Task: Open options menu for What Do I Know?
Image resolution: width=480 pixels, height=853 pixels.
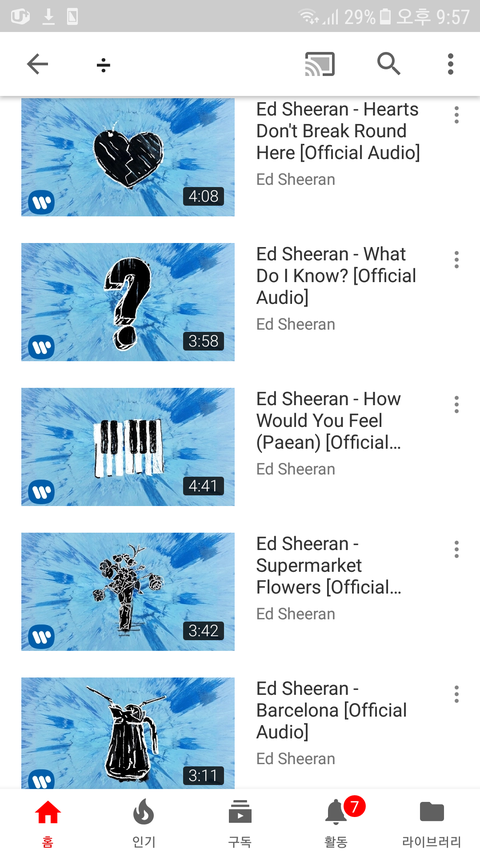Action: click(x=456, y=259)
